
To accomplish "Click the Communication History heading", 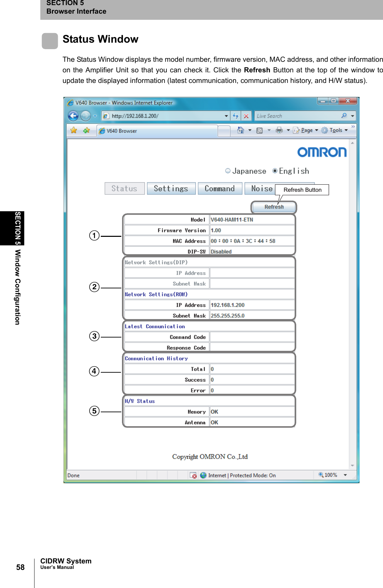I will pos(156,358).
